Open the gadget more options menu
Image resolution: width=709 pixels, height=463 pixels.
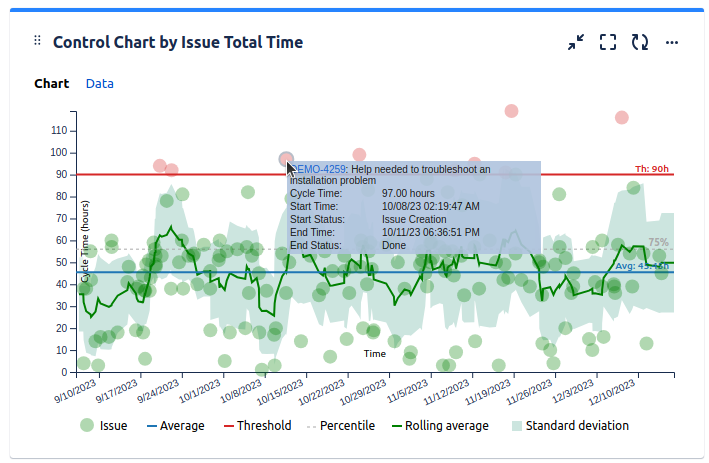[x=672, y=43]
